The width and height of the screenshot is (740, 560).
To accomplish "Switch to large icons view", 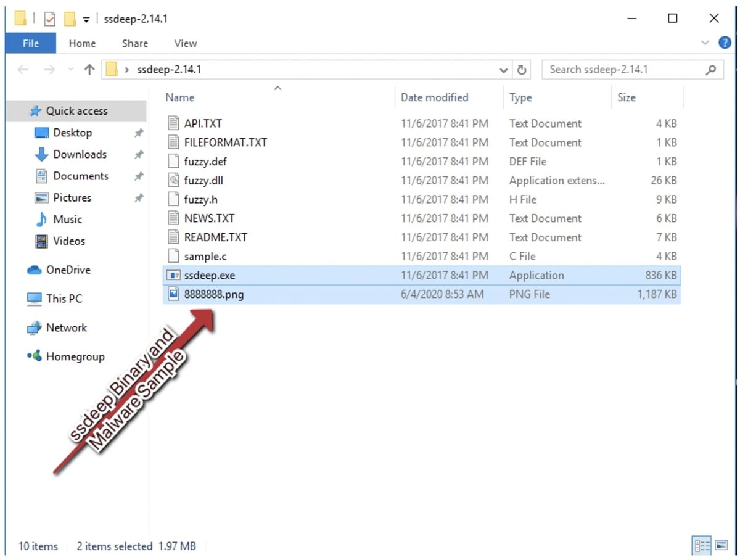I will tap(721, 546).
